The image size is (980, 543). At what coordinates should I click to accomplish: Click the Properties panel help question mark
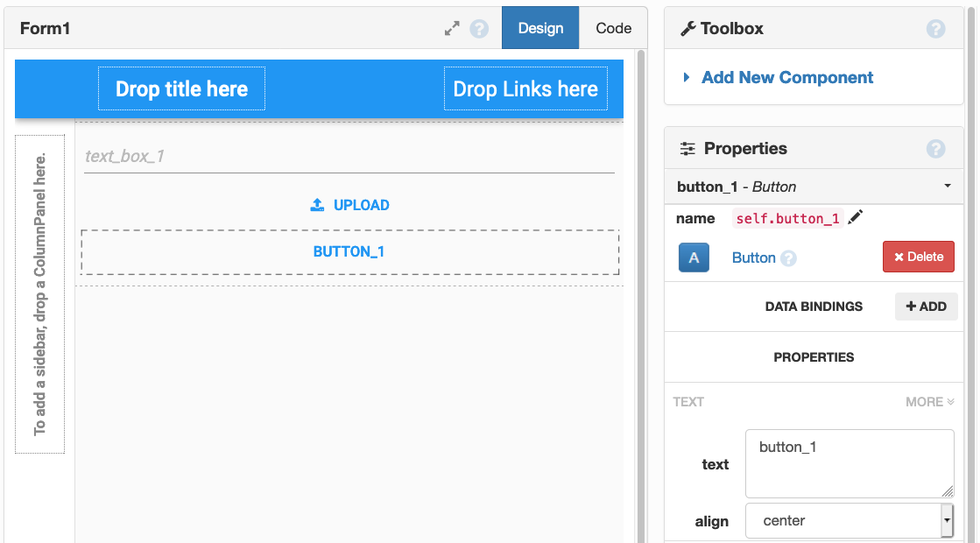[x=935, y=148]
